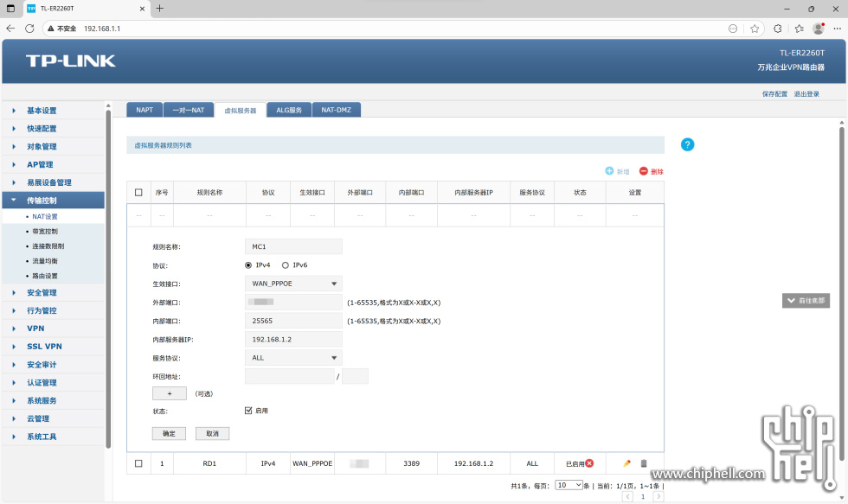Add page to favorites with star icon

(755, 29)
